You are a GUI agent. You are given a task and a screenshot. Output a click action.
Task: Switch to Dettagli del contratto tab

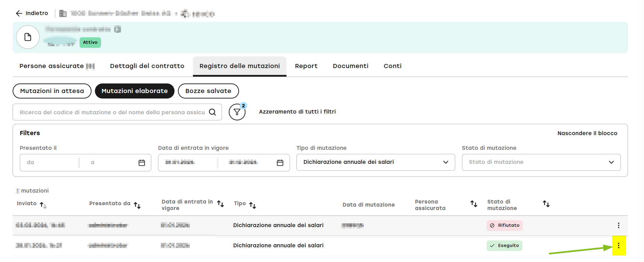point(147,66)
